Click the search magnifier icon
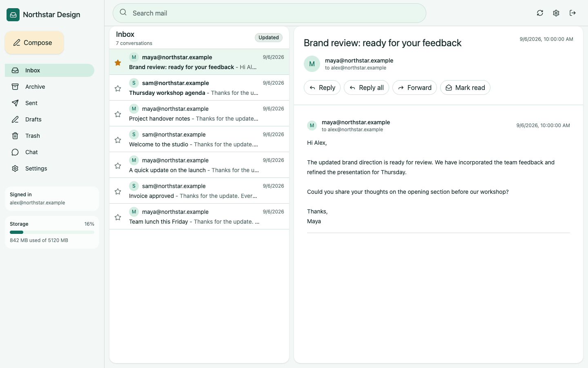The width and height of the screenshot is (588, 368). 123,13
